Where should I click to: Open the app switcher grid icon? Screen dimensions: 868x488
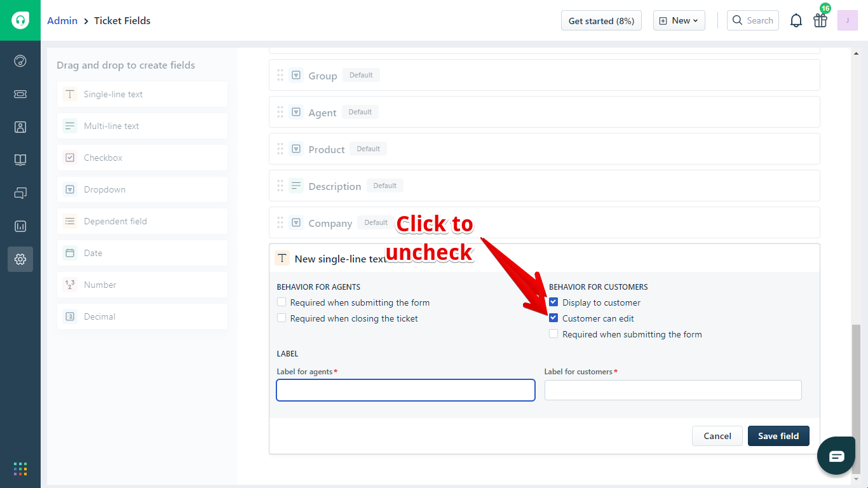[x=20, y=469]
